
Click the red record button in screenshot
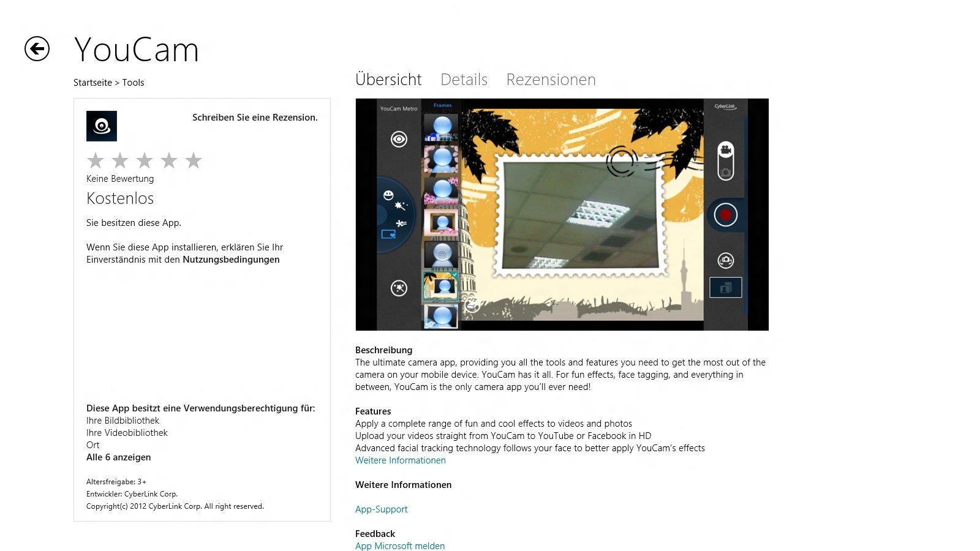tap(725, 215)
